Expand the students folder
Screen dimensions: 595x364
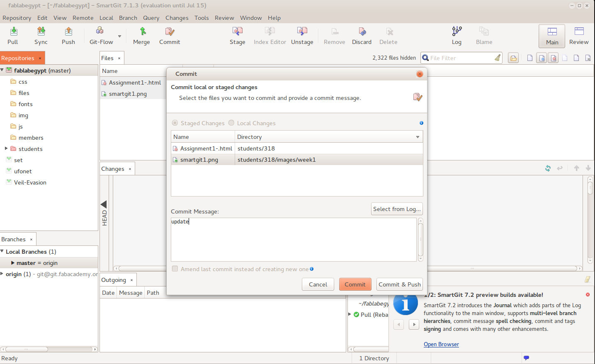(6, 148)
